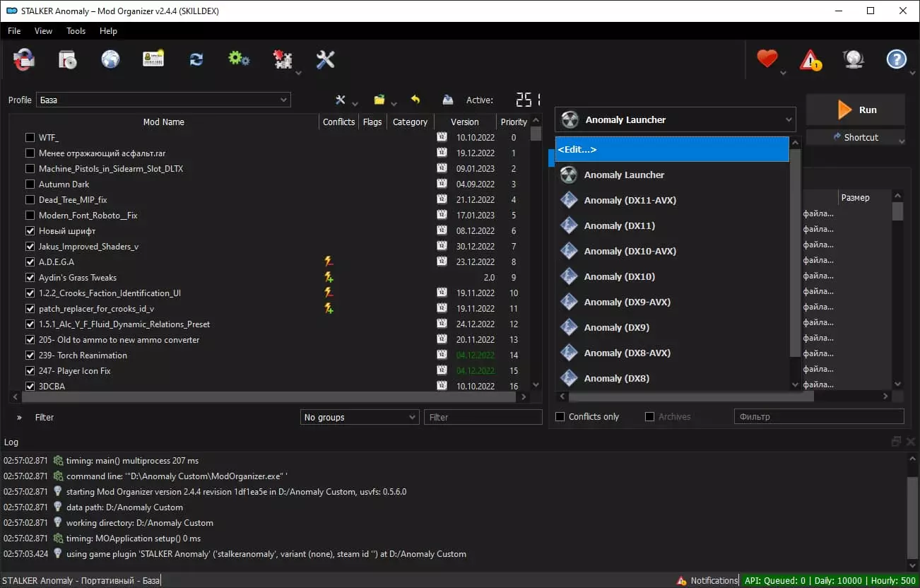The image size is (920, 588).
Task: Enable the Autumn Dark mod checkbox
Action: [x=30, y=184]
